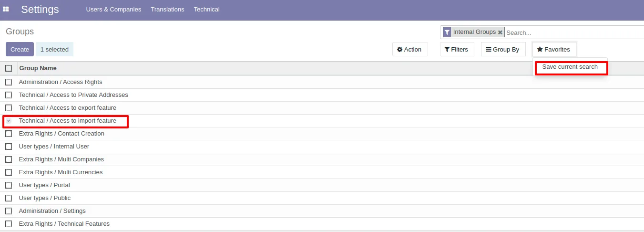The width and height of the screenshot is (644, 232).
Task: Open the Translations menu
Action: pos(167,9)
